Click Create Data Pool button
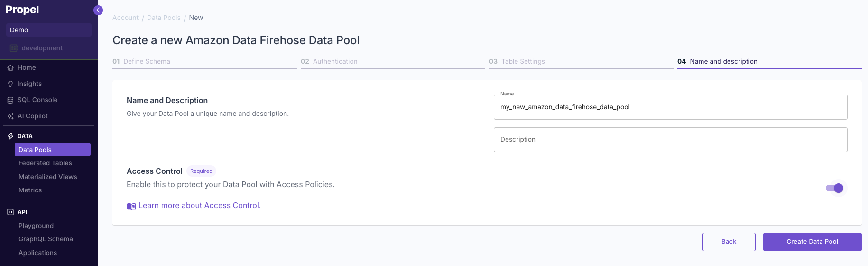This screenshot has height=266, width=868. point(813,242)
